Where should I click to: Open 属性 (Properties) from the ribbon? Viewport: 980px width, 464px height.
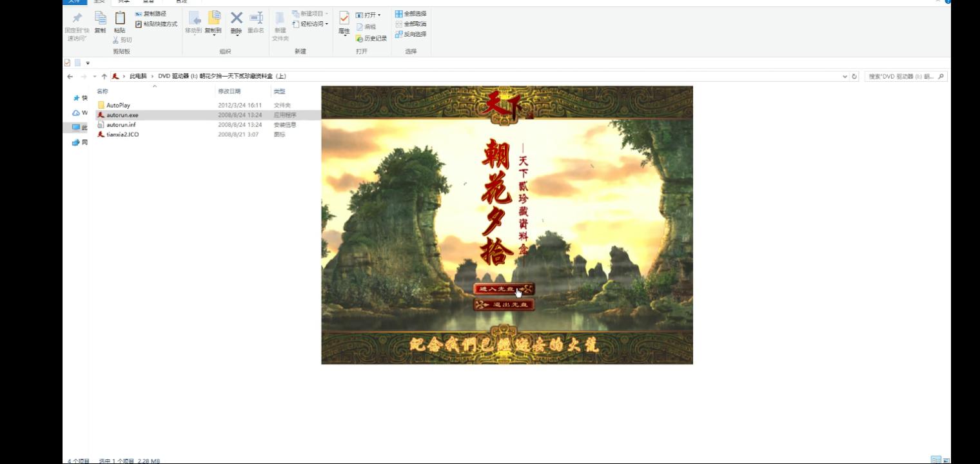click(344, 22)
